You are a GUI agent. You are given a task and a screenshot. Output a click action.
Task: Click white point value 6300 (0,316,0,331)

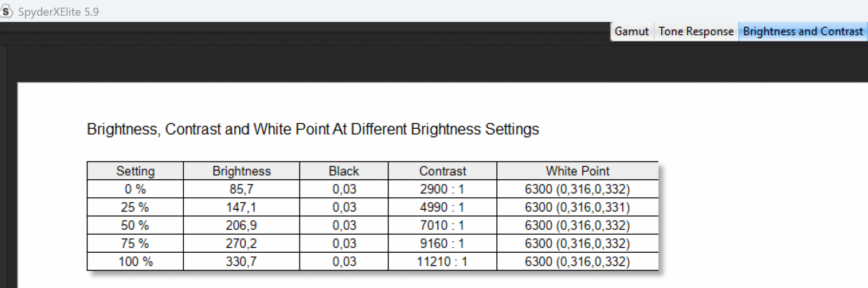coord(577,207)
